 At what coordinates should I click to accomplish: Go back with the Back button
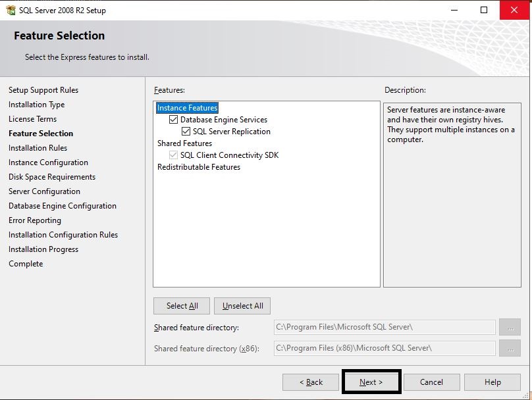pos(311,382)
